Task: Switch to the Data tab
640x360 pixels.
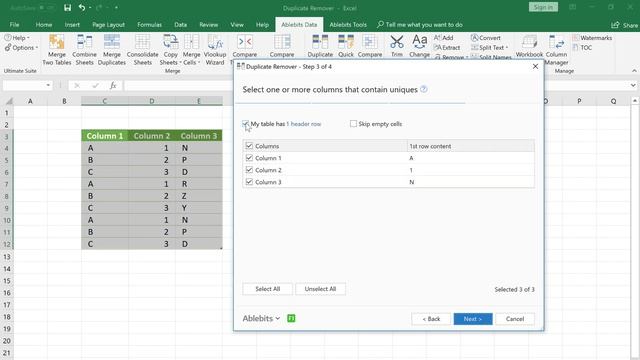Action: pyautogui.click(x=180, y=25)
